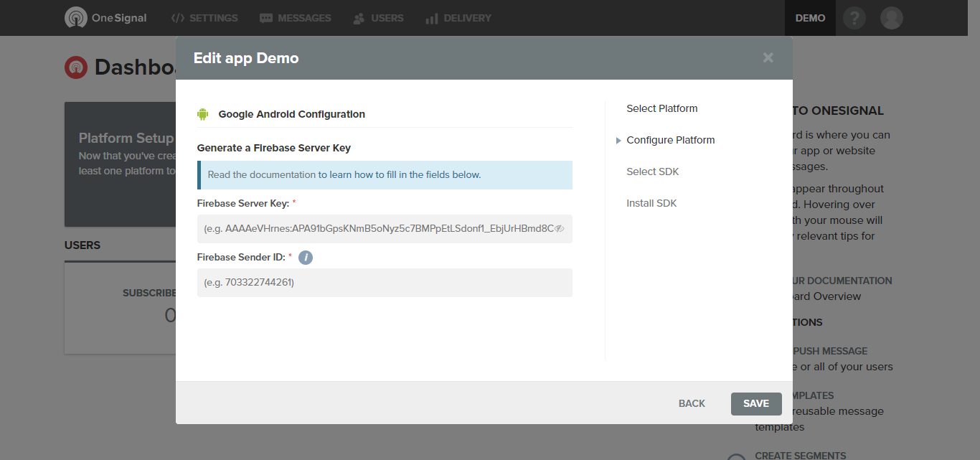Image resolution: width=980 pixels, height=460 pixels.
Task: Toggle visibility eye in Firebase Server Key field
Action: (560, 229)
